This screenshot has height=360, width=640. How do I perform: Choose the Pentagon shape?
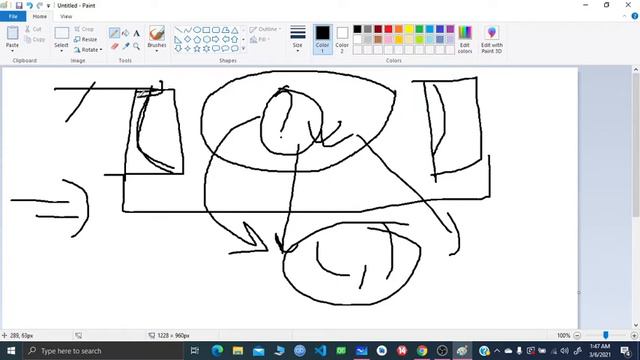click(197, 40)
